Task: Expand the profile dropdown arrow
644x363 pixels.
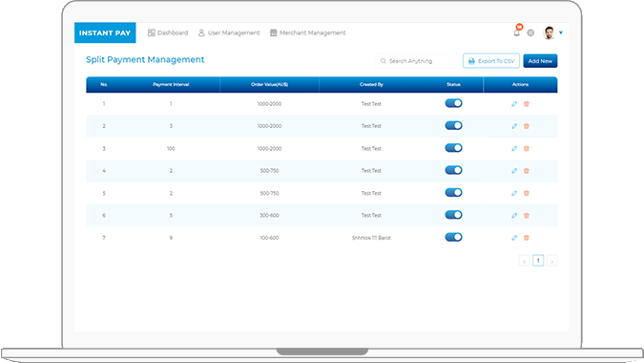Action: coord(561,32)
